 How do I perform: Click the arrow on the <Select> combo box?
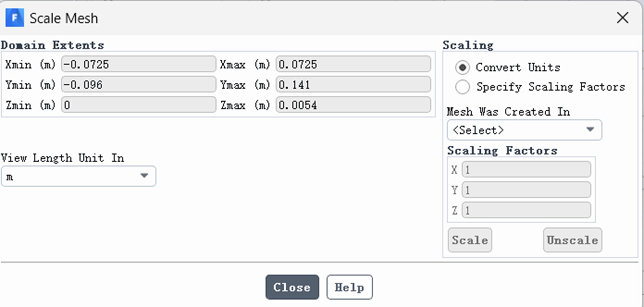[x=590, y=130]
